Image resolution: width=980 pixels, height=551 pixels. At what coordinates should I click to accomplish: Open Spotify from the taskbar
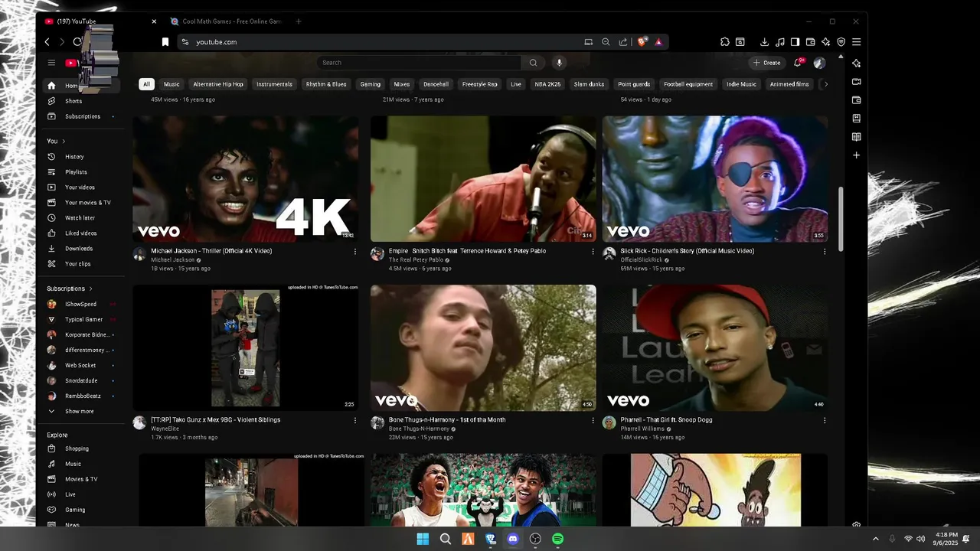click(x=558, y=539)
